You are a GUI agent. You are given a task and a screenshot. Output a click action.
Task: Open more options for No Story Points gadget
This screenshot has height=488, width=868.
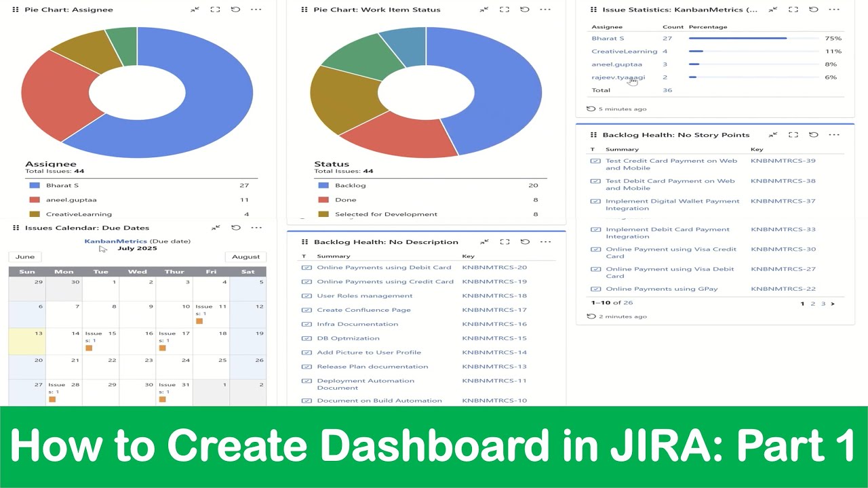[834, 135]
